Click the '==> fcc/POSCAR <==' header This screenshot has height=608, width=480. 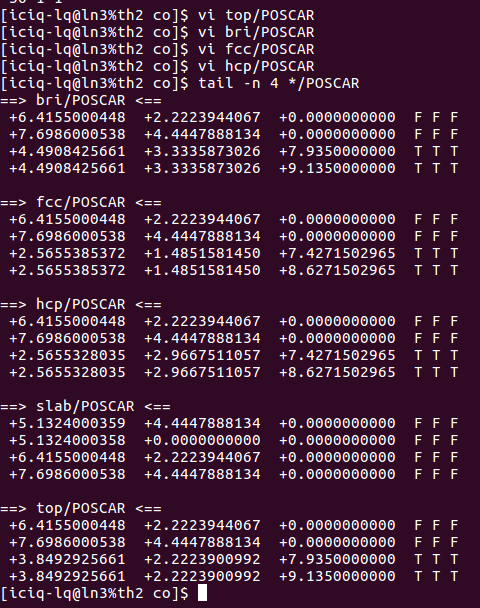click(81, 202)
